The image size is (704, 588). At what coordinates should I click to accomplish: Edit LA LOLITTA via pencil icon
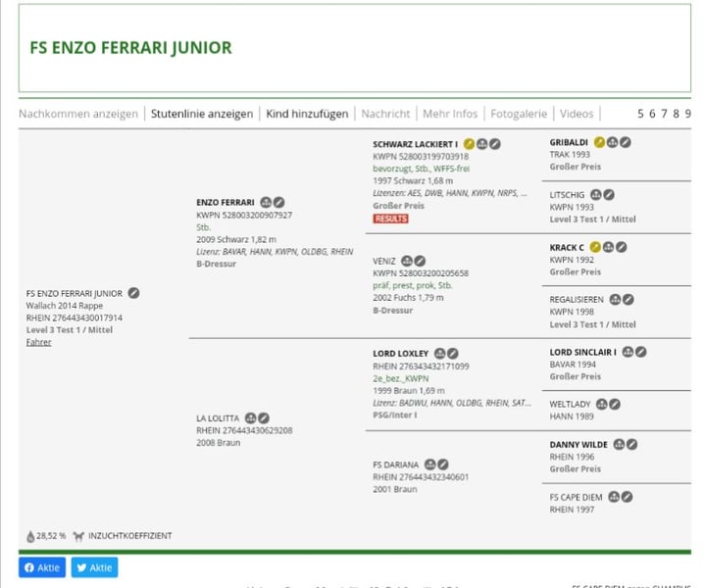pos(264,418)
